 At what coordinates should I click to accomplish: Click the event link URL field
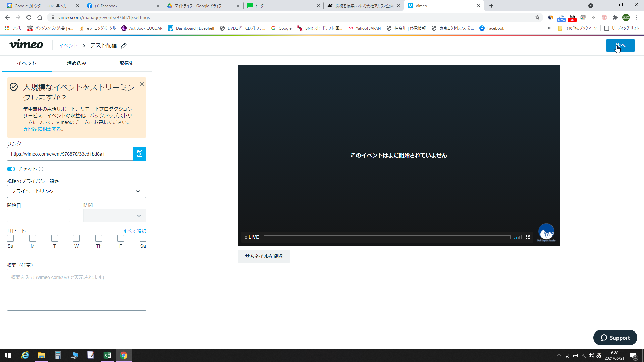[x=70, y=154]
